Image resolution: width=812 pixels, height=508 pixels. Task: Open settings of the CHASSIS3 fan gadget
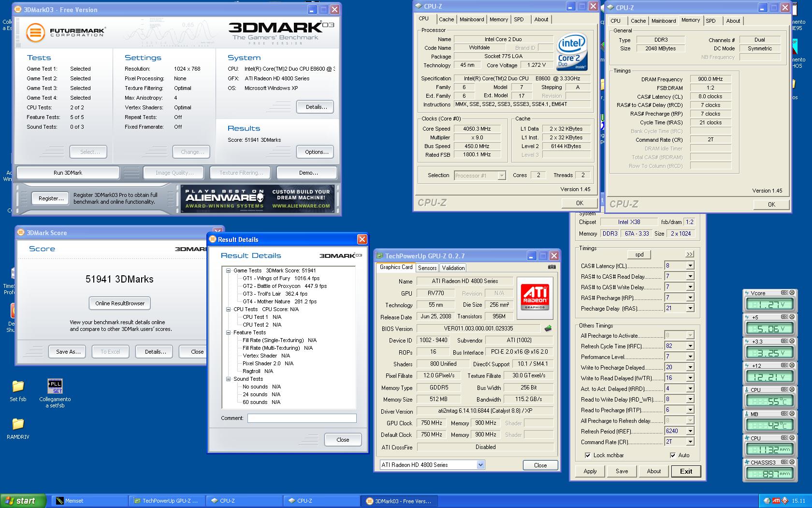(x=785, y=462)
